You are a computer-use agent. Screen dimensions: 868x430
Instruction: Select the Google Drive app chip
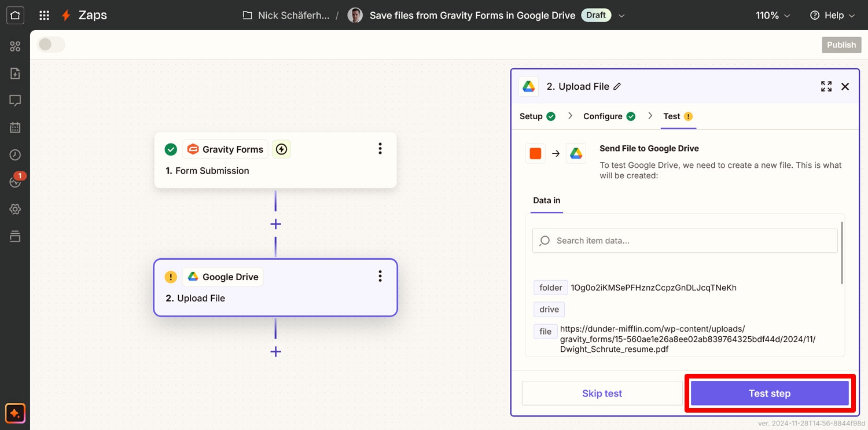(223, 277)
